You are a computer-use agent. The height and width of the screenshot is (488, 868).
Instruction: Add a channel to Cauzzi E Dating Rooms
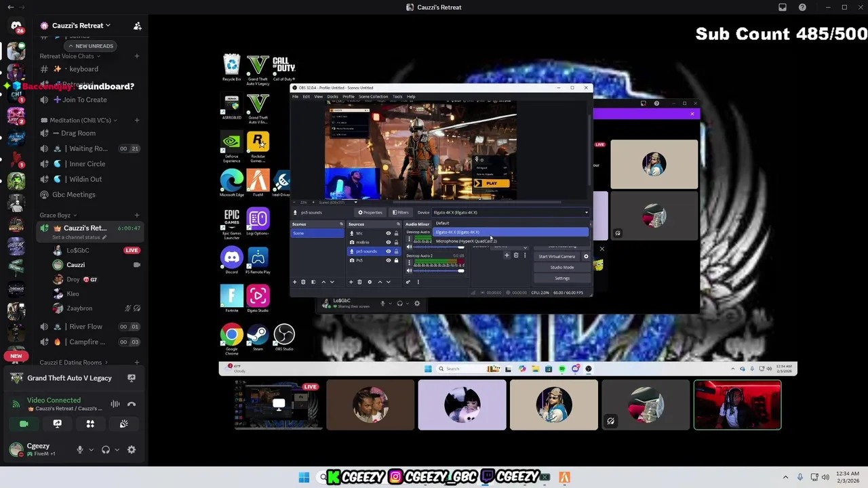136,363
